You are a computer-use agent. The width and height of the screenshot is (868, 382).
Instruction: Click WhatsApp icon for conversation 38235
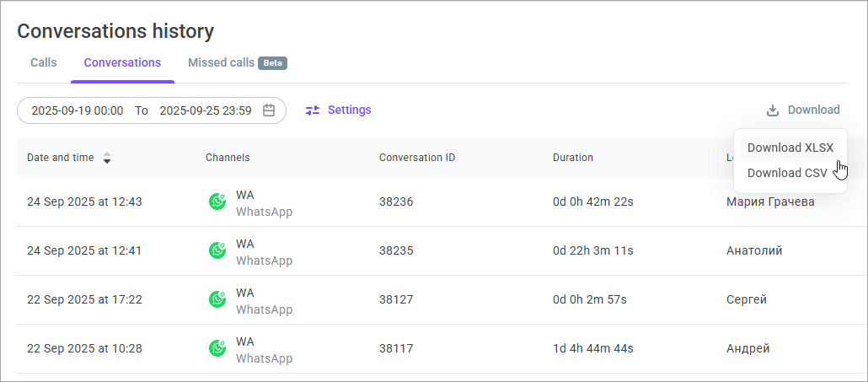coord(217,251)
